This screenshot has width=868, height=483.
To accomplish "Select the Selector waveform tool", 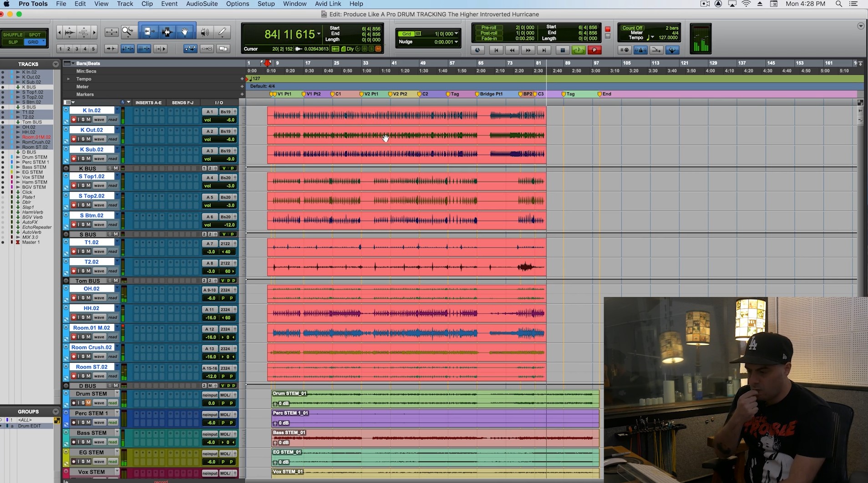I will coord(167,32).
